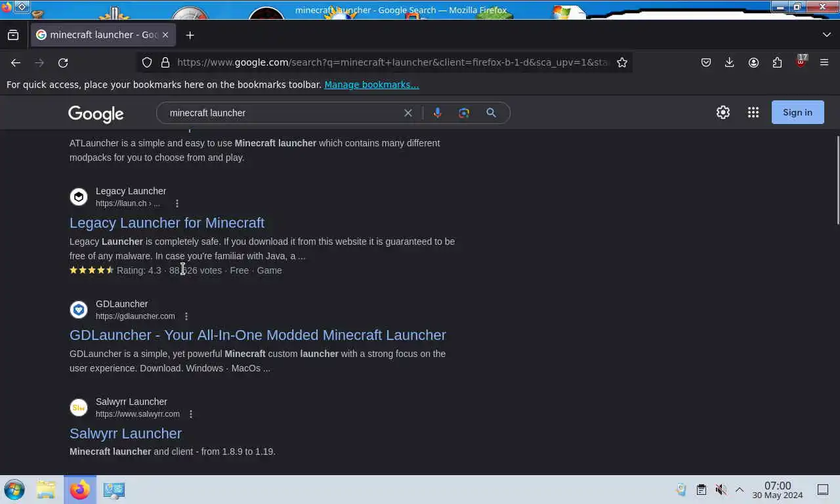This screenshot has height=504, width=840.
Task: Click the https://www.salwyrr.com URL text
Action: click(x=138, y=414)
